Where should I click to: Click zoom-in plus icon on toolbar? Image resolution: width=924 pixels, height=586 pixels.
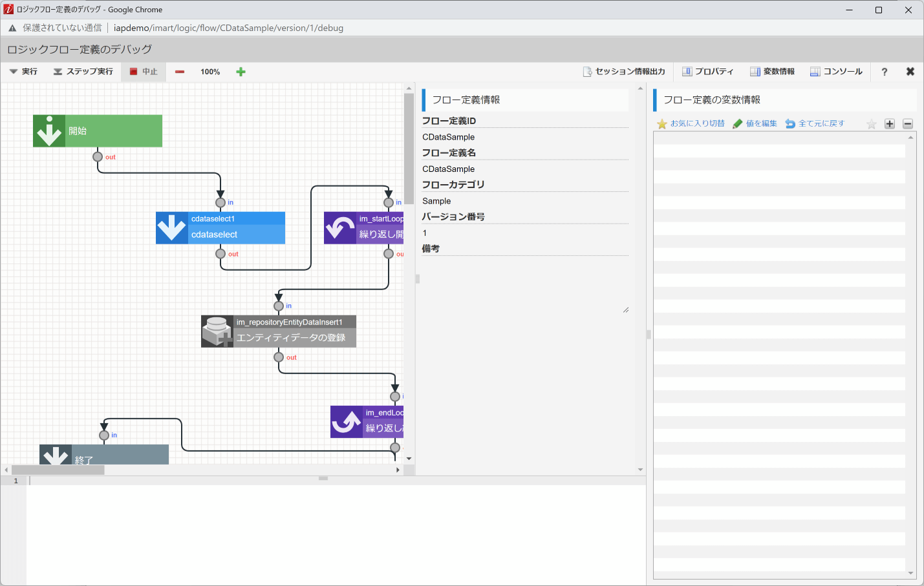pyautogui.click(x=241, y=72)
